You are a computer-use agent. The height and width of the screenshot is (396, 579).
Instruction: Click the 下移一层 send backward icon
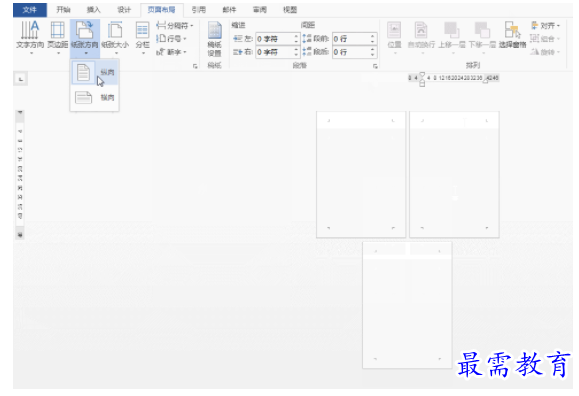click(482, 30)
